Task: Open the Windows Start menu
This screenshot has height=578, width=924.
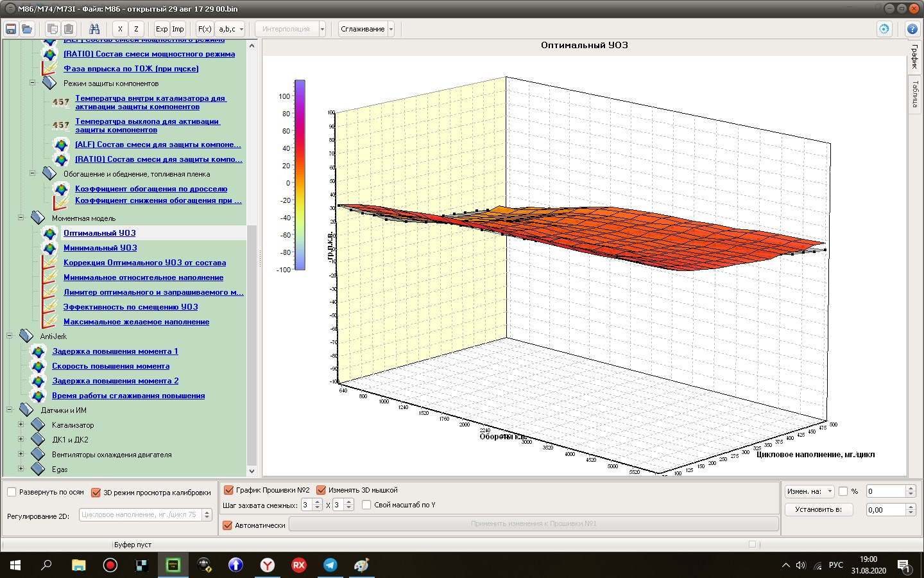Action: pos(15,565)
